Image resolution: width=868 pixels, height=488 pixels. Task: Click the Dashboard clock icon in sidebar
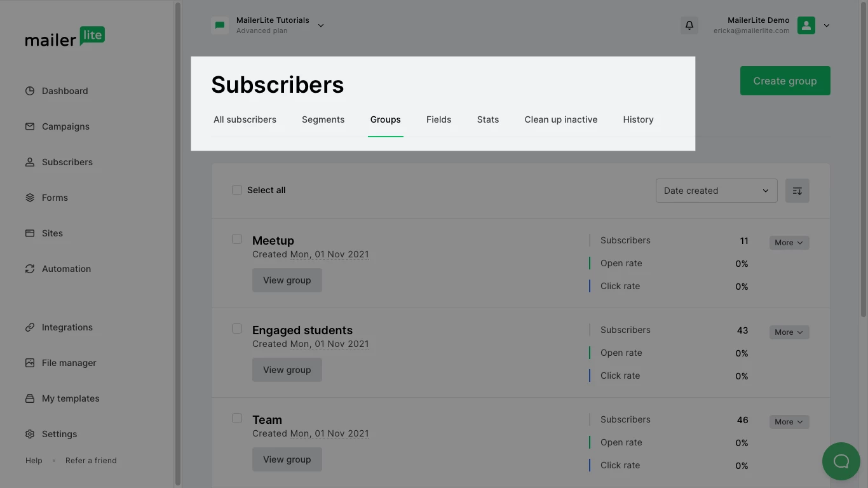30,91
